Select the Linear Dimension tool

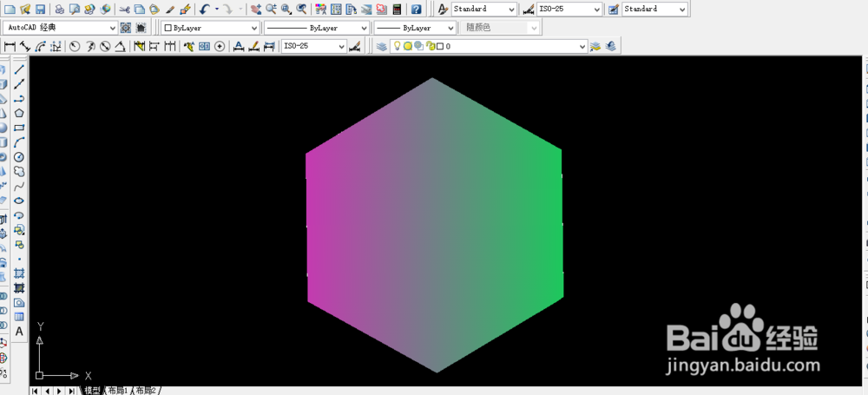10,46
